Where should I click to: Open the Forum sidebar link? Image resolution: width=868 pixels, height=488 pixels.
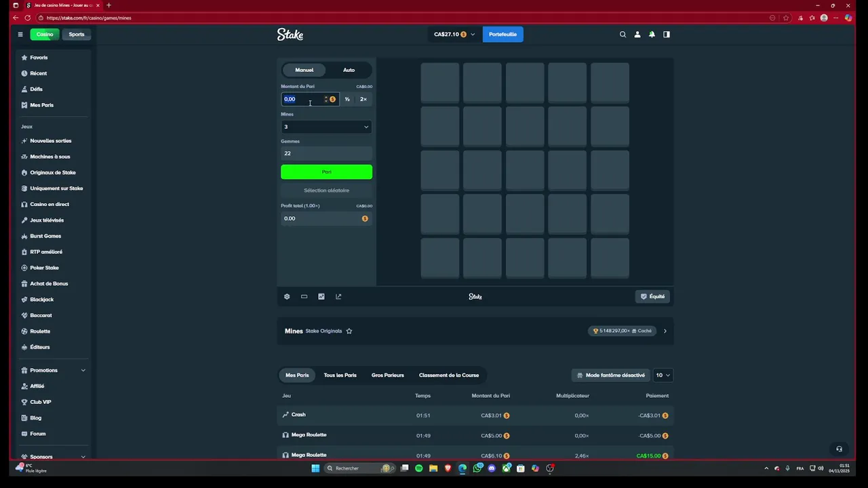click(38, 434)
